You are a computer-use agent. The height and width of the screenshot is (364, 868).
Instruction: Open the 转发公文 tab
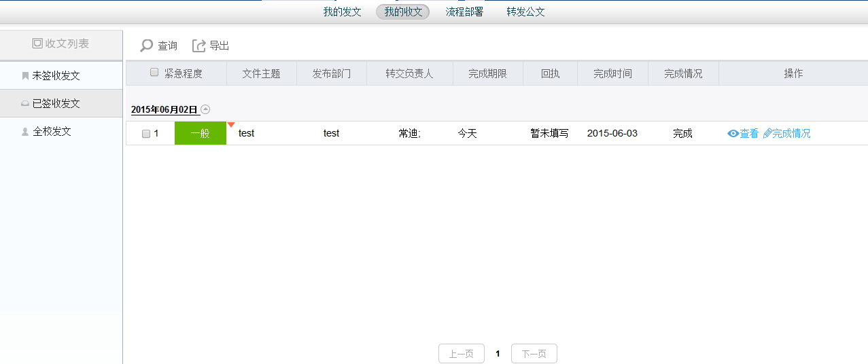(x=525, y=12)
